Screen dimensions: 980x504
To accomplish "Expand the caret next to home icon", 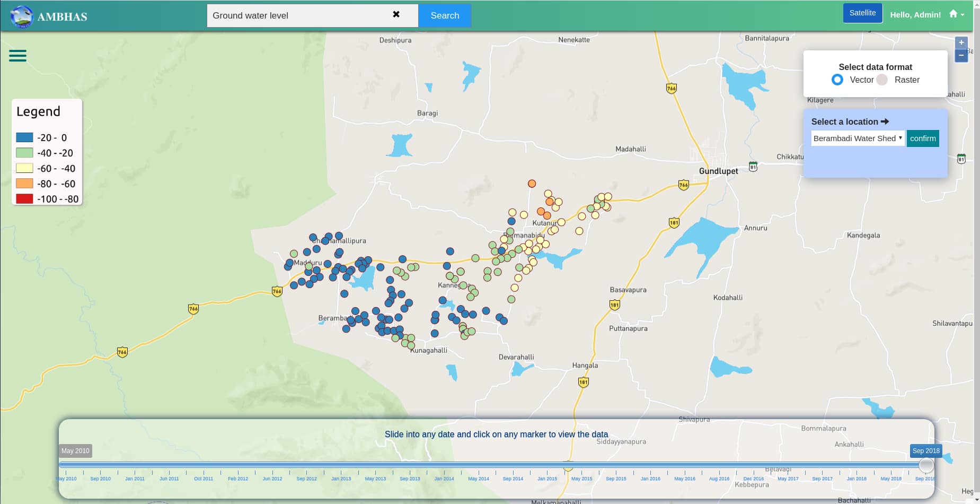I will (x=963, y=15).
